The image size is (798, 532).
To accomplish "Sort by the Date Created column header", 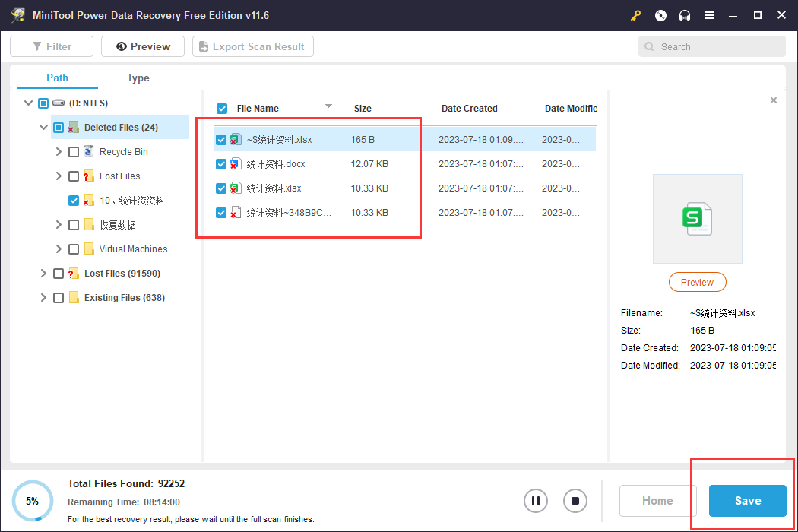I will point(469,109).
